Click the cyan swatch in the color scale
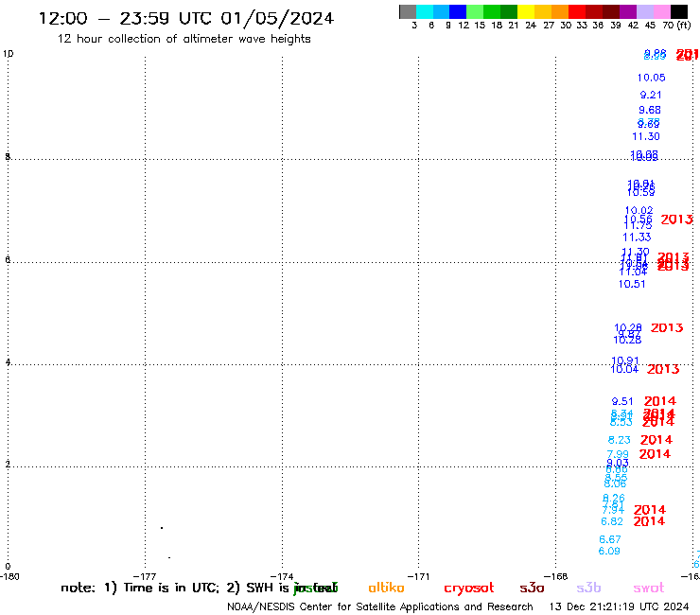This screenshot has width=700, height=615. coord(425,11)
